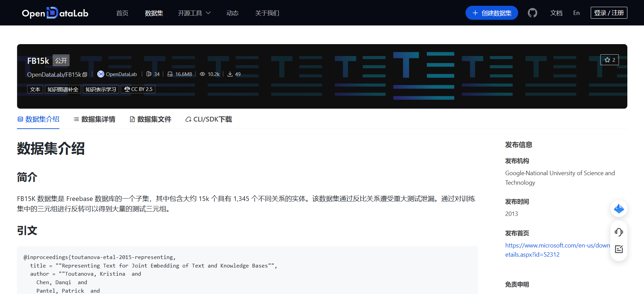Screen dimensions: 644x294
Task: Click the 登录 / 注册 button
Action: (609, 13)
